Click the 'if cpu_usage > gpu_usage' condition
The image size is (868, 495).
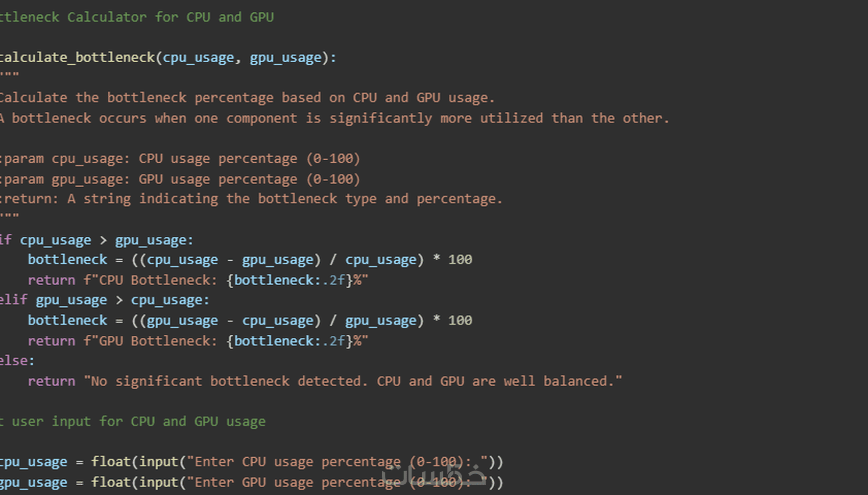(97, 240)
